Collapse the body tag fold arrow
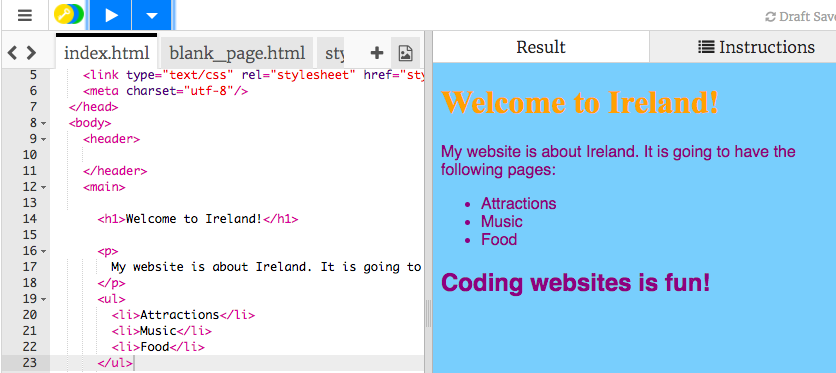 point(44,124)
